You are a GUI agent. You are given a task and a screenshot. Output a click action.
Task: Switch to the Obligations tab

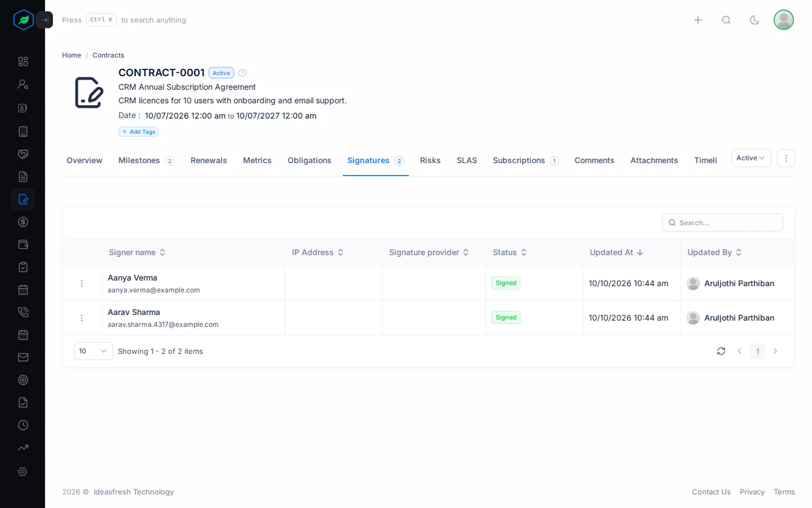[310, 160]
